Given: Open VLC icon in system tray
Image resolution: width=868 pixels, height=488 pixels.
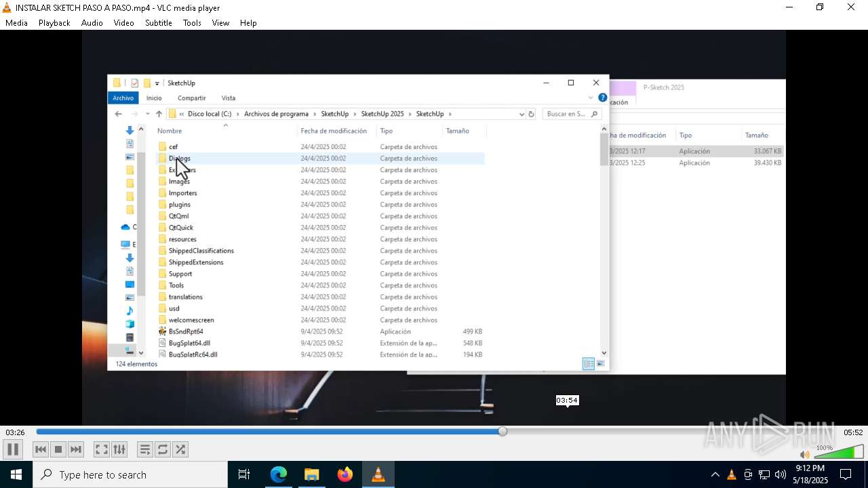Looking at the screenshot, I should tap(732, 474).
